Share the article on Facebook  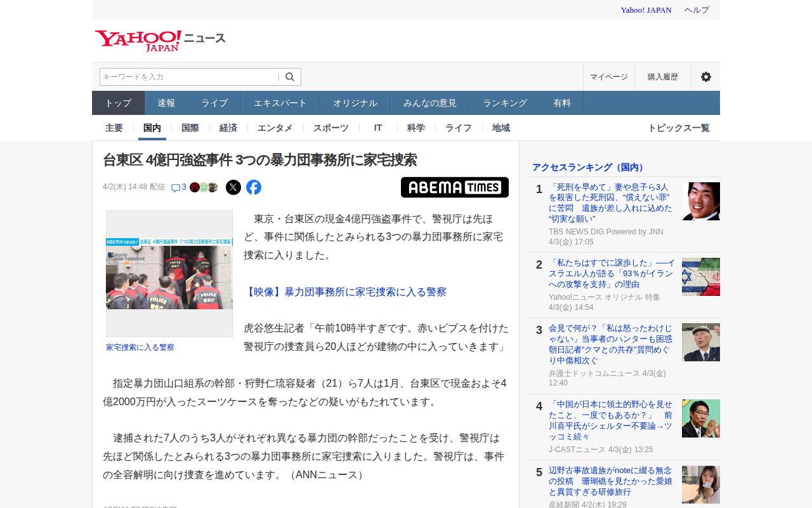254,187
